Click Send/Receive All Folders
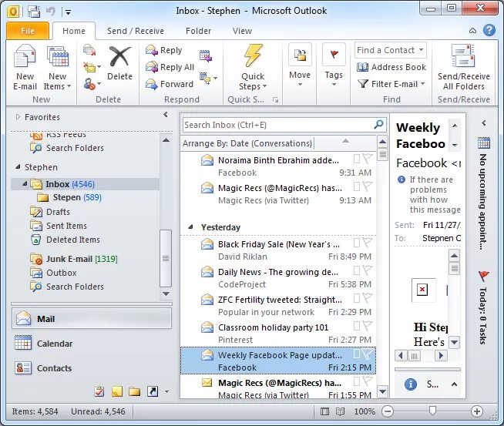This screenshot has height=426, width=504. pos(463,68)
